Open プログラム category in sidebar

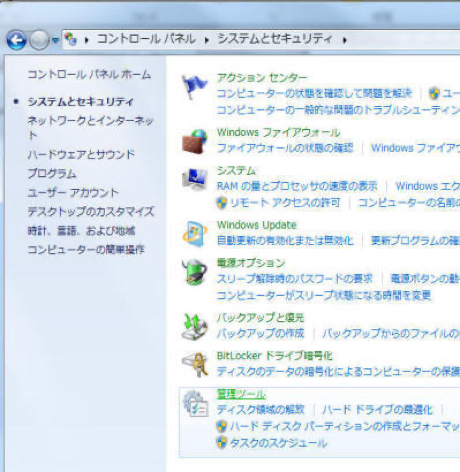click(x=52, y=173)
